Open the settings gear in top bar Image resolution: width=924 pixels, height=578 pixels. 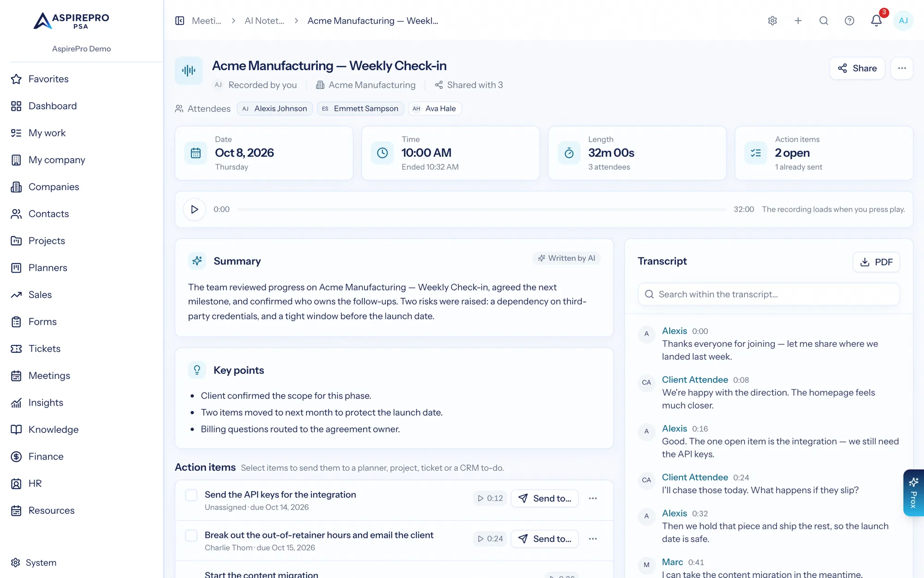[x=772, y=21]
